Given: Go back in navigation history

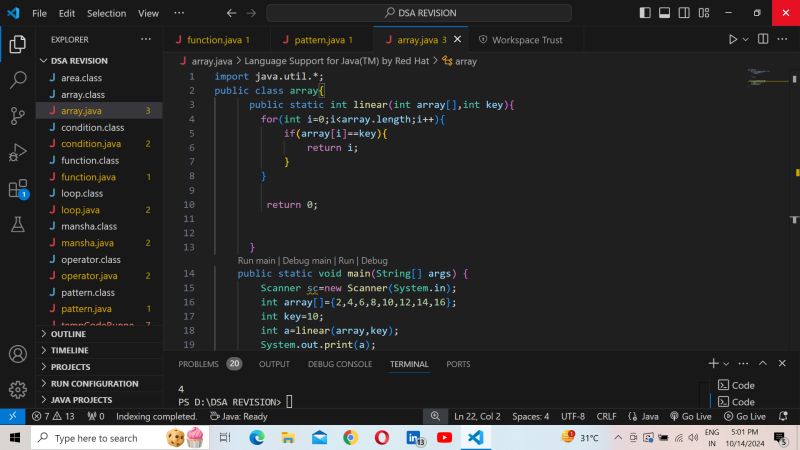Looking at the screenshot, I should (x=231, y=13).
